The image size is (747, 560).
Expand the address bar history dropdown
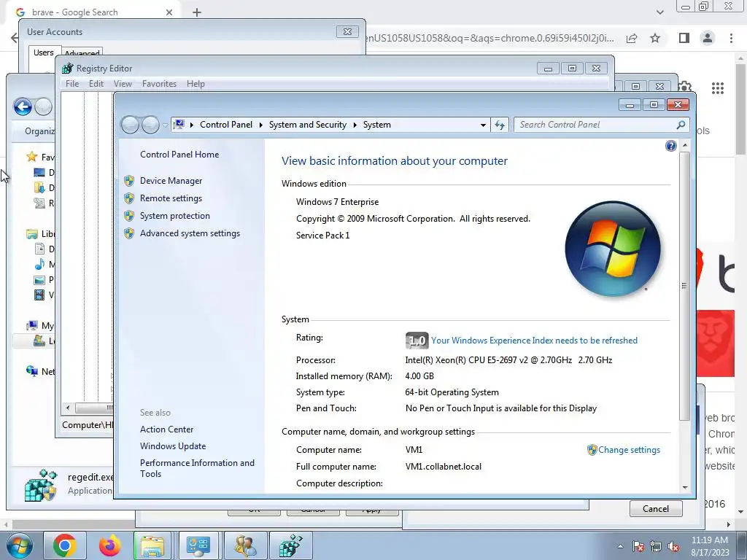pyautogui.click(x=483, y=125)
